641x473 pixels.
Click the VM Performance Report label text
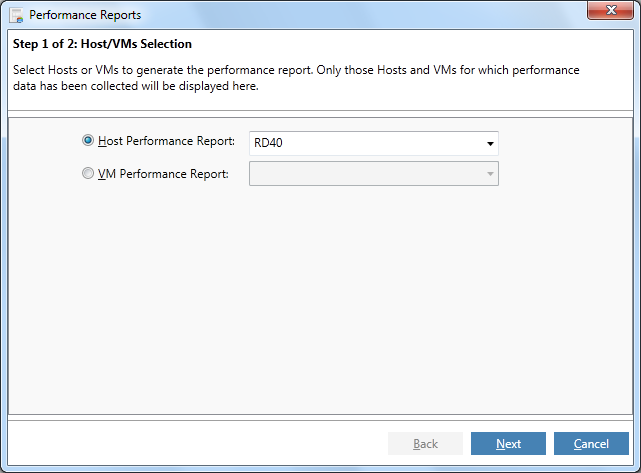tap(163, 174)
